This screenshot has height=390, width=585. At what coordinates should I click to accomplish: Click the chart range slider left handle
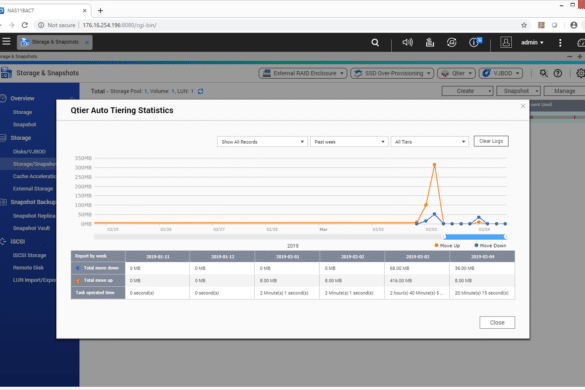point(444,237)
